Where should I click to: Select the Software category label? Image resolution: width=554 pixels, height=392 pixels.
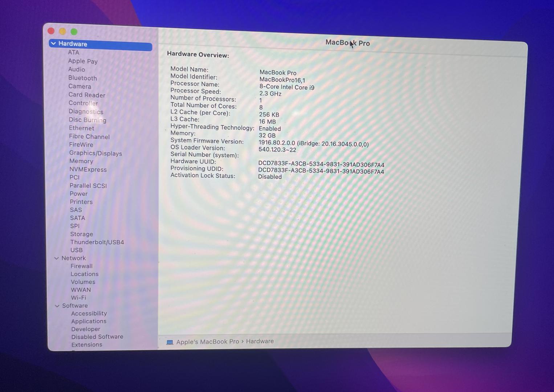pyautogui.click(x=75, y=306)
